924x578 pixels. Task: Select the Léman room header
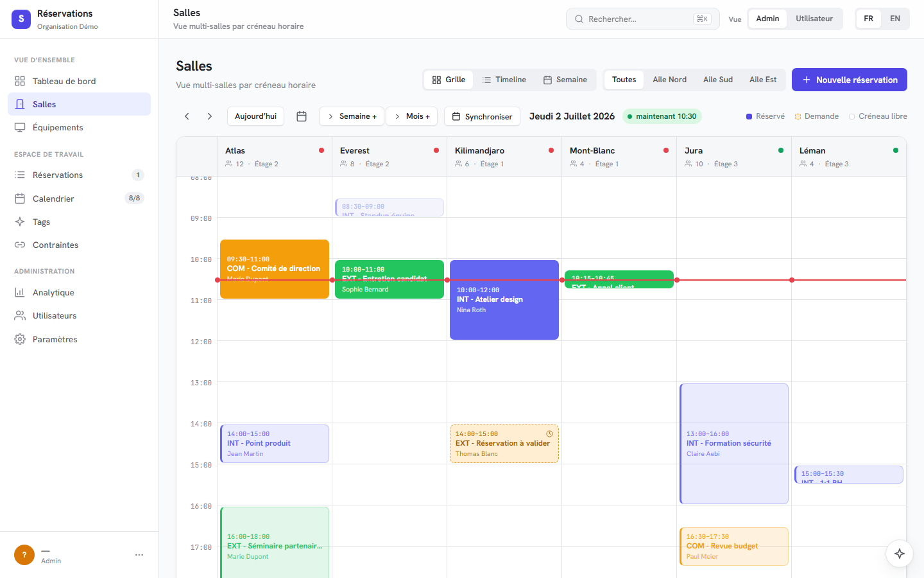849,157
